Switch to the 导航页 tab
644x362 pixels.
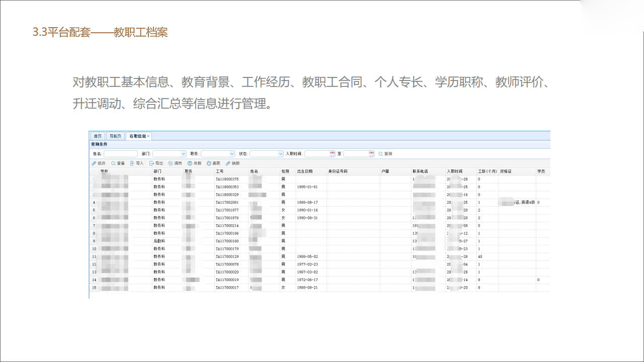115,136
